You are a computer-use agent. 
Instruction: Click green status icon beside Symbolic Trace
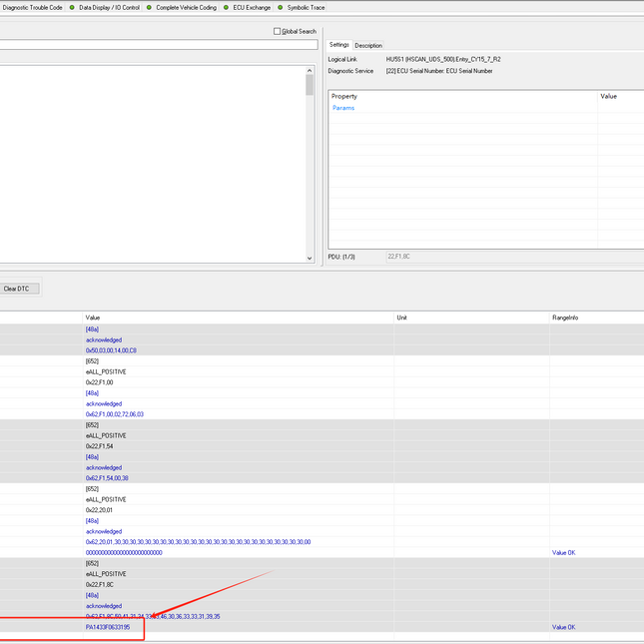click(x=281, y=7)
